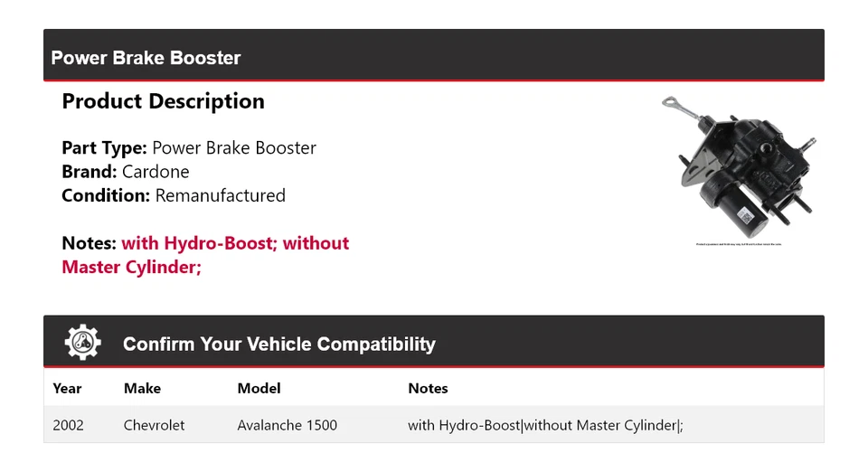
Task: Click the Cardone brand name
Action: (156, 172)
